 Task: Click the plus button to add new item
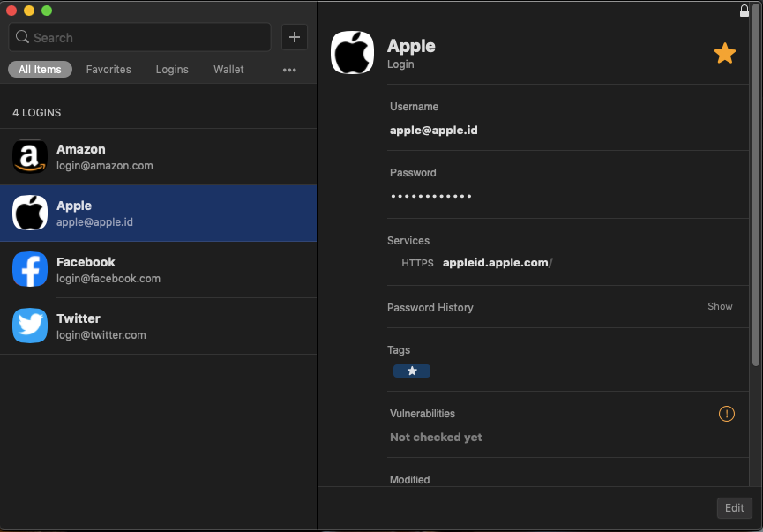click(295, 37)
